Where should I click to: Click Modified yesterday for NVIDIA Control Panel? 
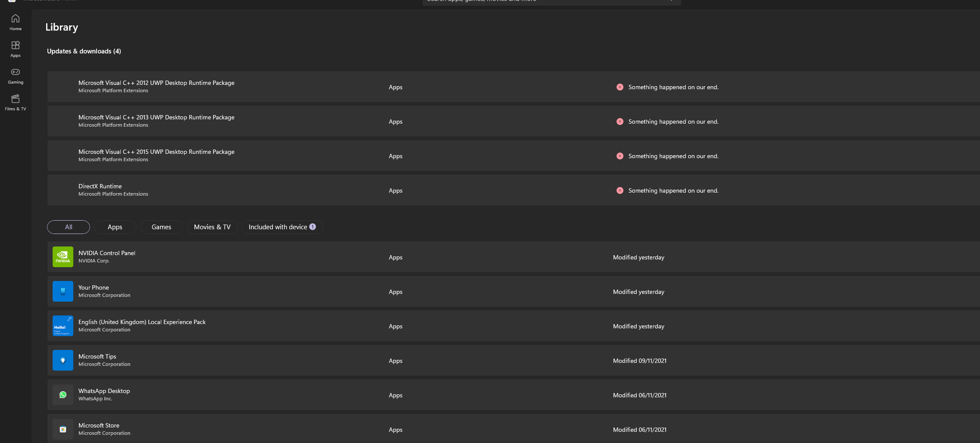[x=639, y=257]
